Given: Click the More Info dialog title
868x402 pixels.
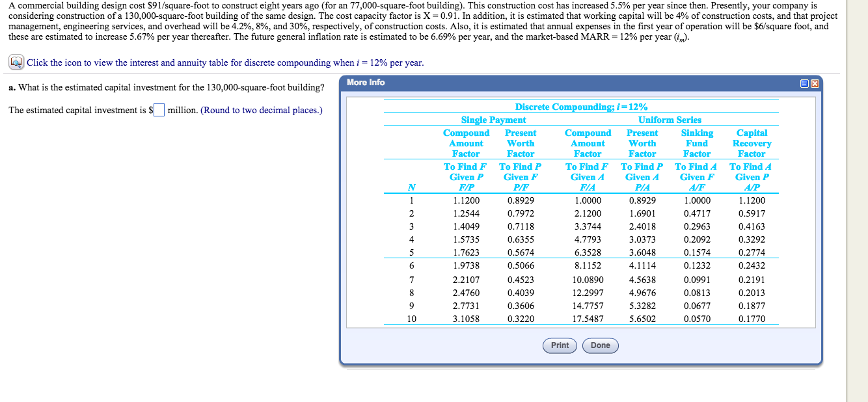Looking at the screenshot, I should point(366,83).
